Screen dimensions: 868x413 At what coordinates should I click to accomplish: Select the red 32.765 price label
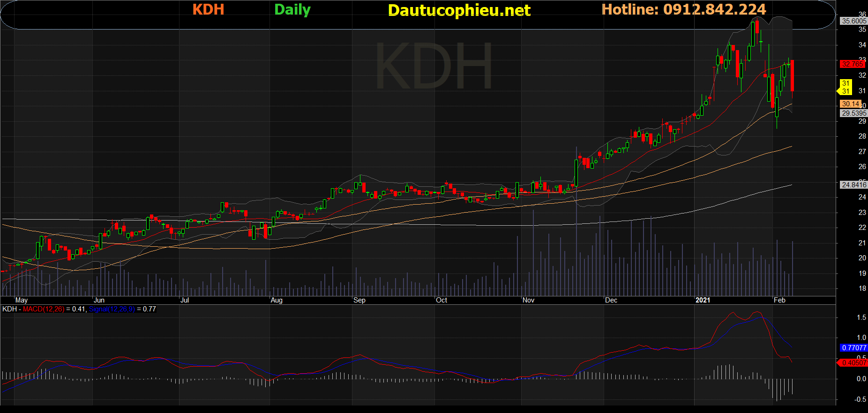point(852,64)
